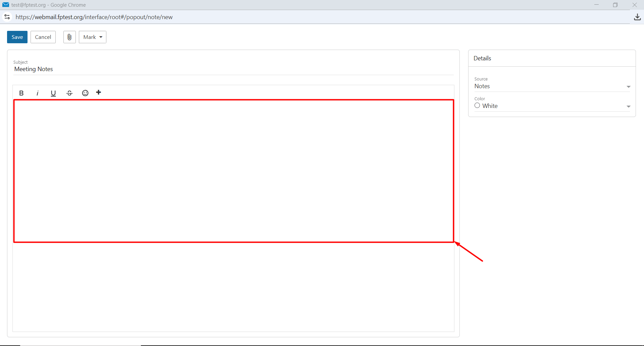
Task: Open the emoji picker
Action: pyautogui.click(x=85, y=93)
